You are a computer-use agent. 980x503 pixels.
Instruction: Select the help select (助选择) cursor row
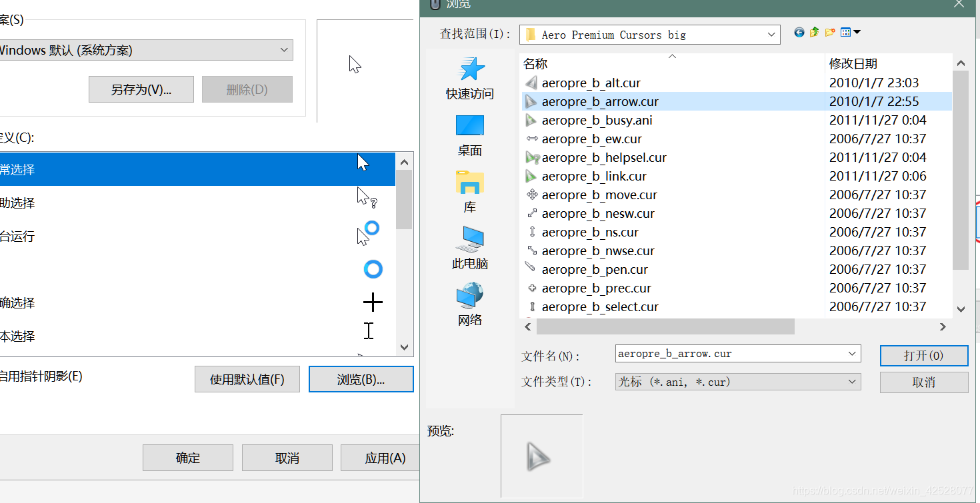click(197, 203)
